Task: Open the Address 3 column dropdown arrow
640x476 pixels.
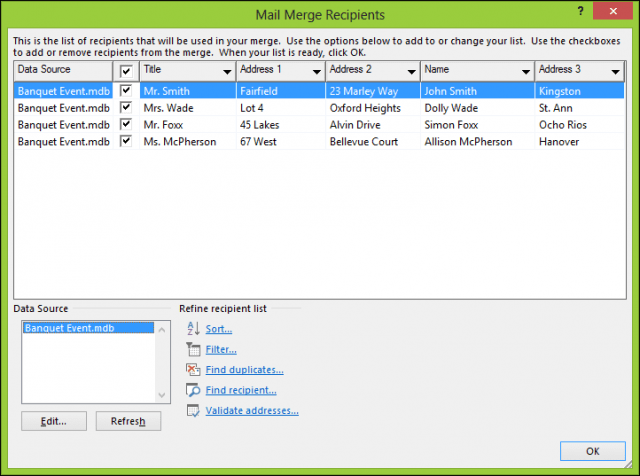Action: point(616,72)
